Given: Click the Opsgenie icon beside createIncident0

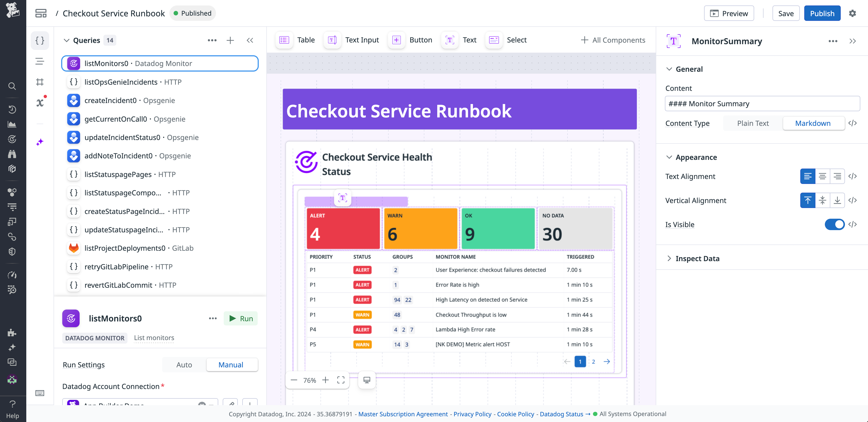Looking at the screenshot, I should [73, 100].
